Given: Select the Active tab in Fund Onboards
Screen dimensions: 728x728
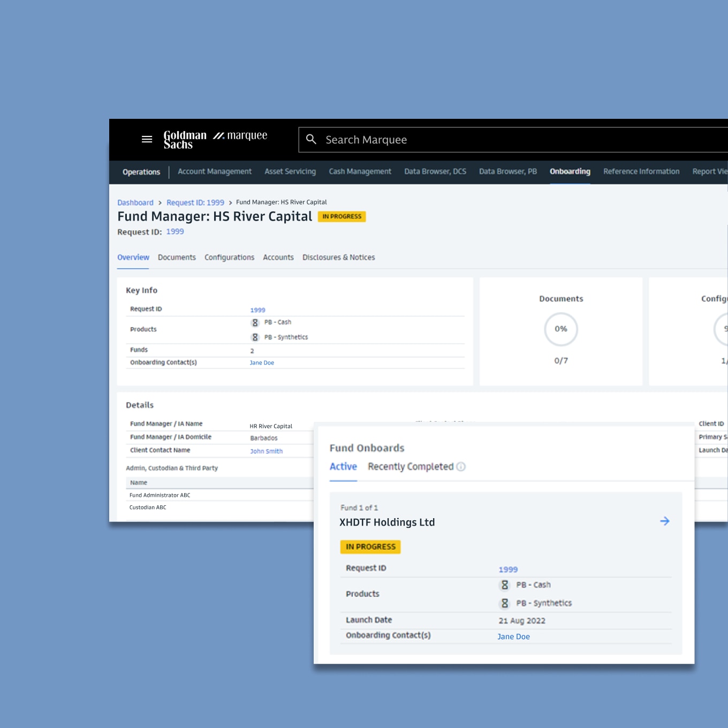Looking at the screenshot, I should click(x=343, y=467).
